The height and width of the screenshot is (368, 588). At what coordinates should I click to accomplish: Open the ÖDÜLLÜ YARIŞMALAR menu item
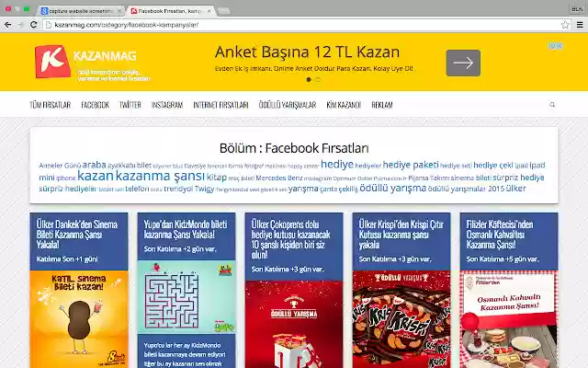click(x=288, y=105)
